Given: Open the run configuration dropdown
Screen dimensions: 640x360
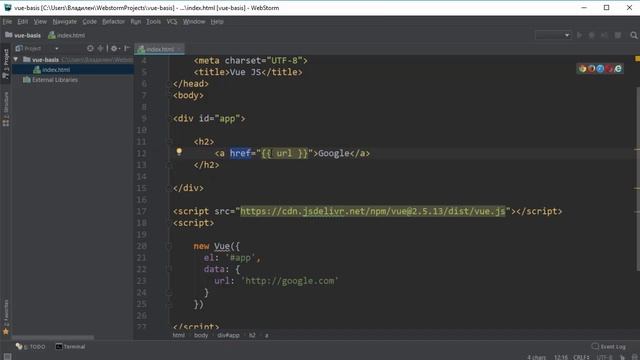Looking at the screenshot, I should [x=553, y=36].
